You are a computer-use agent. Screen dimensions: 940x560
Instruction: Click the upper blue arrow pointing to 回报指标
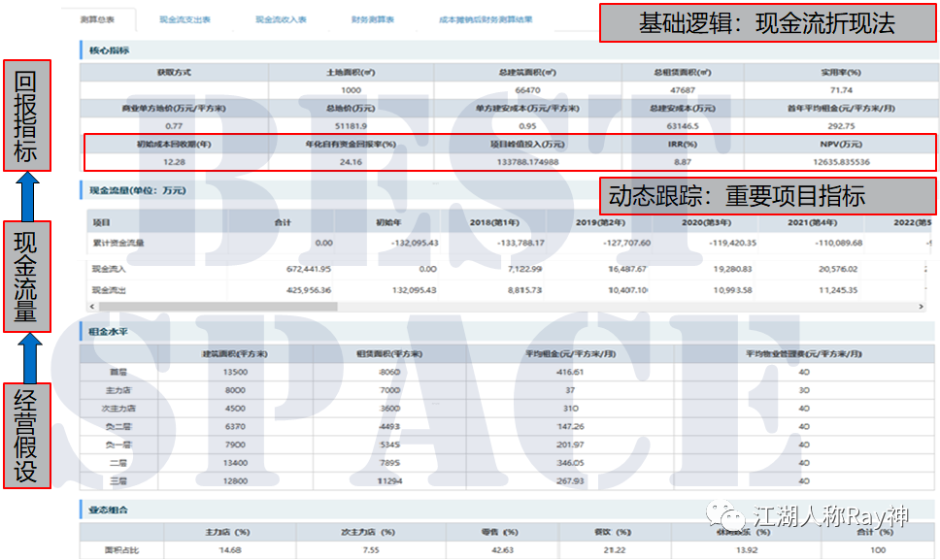[x=27, y=196]
